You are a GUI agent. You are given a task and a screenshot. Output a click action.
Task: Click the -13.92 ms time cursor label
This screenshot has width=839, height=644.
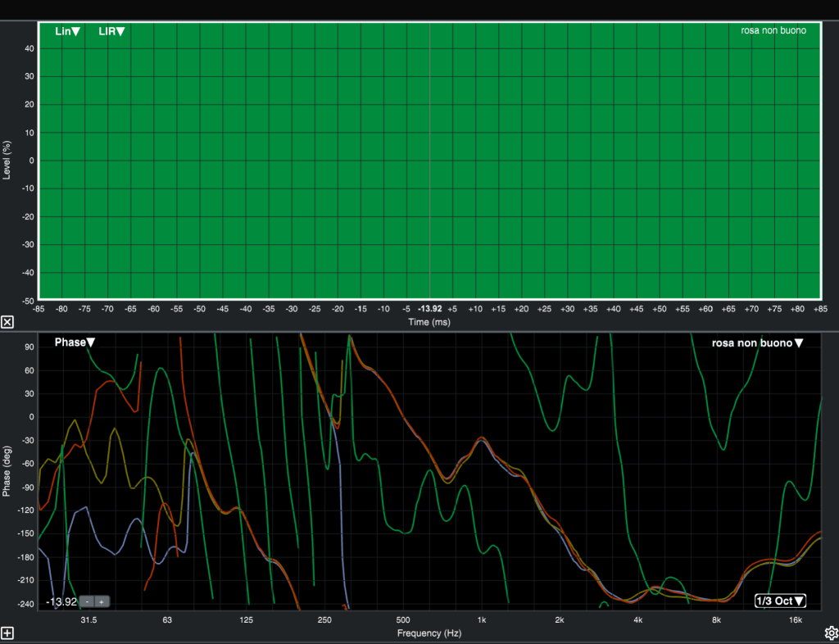(x=429, y=309)
